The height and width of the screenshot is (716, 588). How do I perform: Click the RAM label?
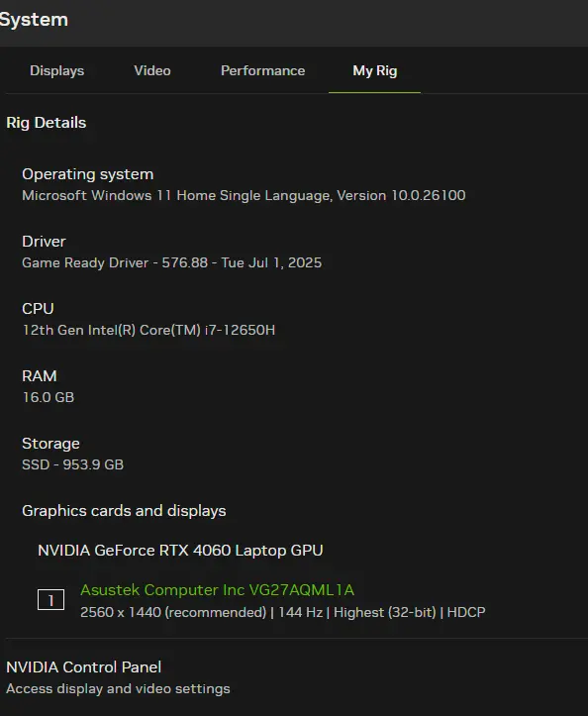[40, 375]
